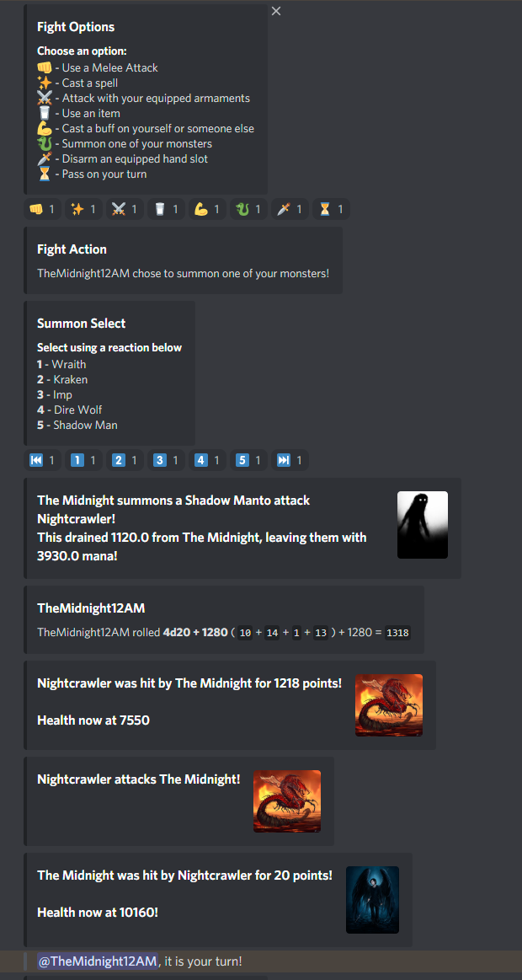Pick number 3 reaction for Imp

point(166,461)
